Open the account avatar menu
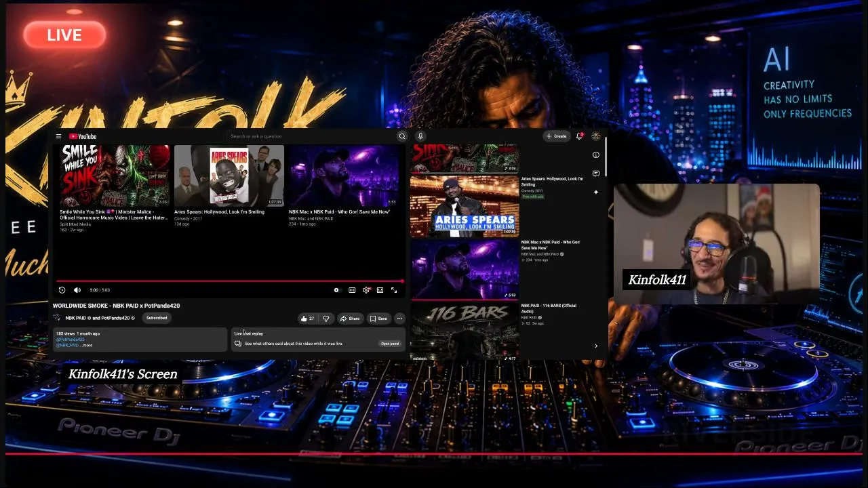The height and width of the screenshot is (488, 868). pyautogui.click(x=596, y=136)
